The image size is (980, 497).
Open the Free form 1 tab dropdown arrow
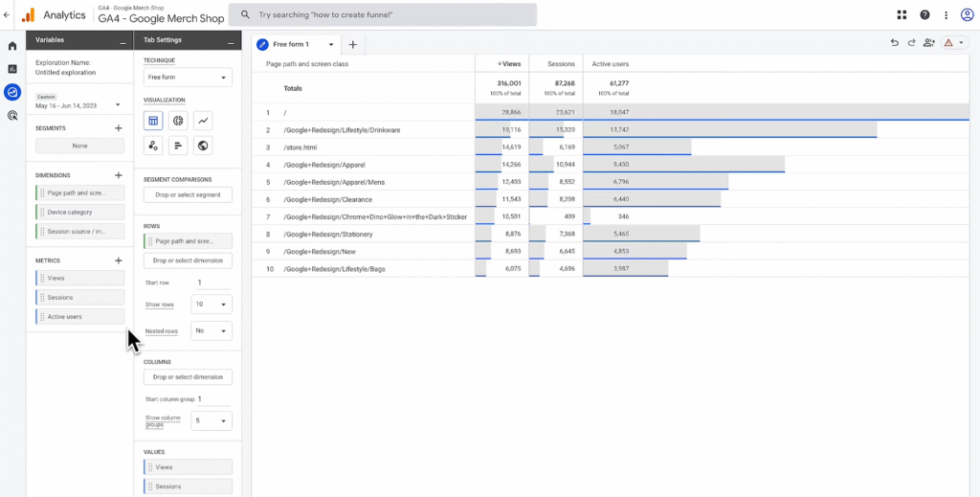[x=330, y=44]
